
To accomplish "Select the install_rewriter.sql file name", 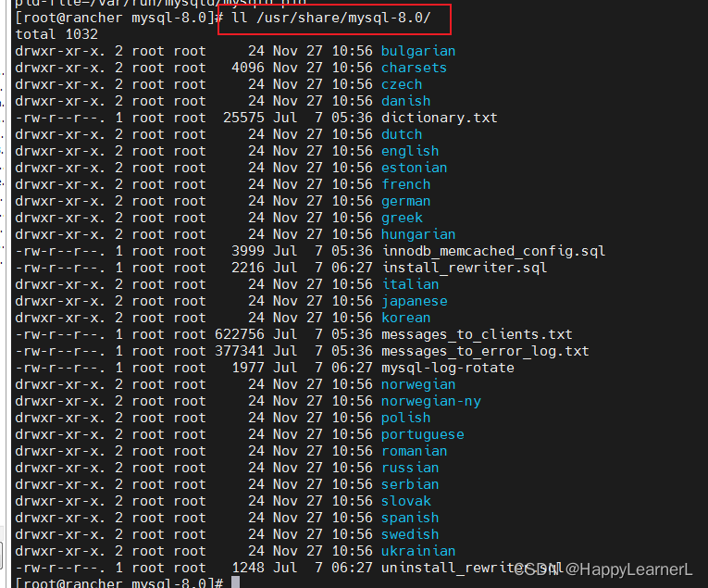I will (465, 268).
